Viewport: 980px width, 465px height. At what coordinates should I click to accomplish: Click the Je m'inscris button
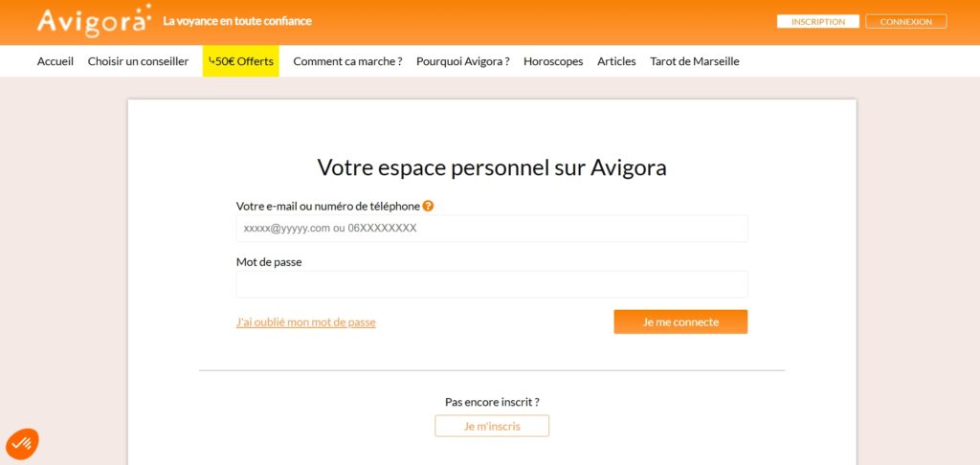click(492, 426)
